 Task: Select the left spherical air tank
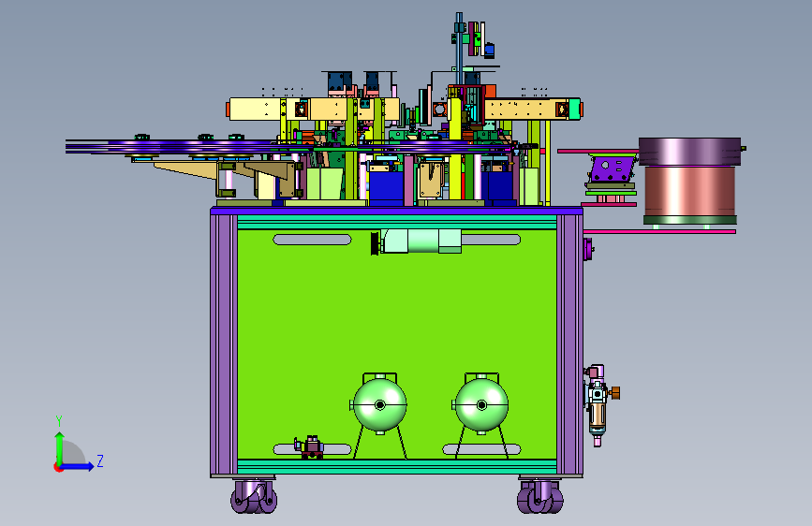[379, 404]
